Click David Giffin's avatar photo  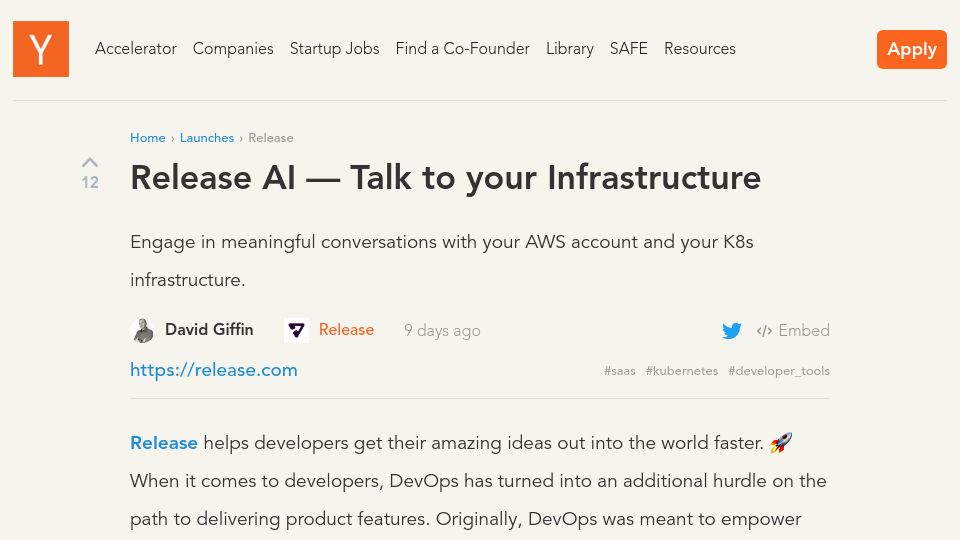(143, 331)
